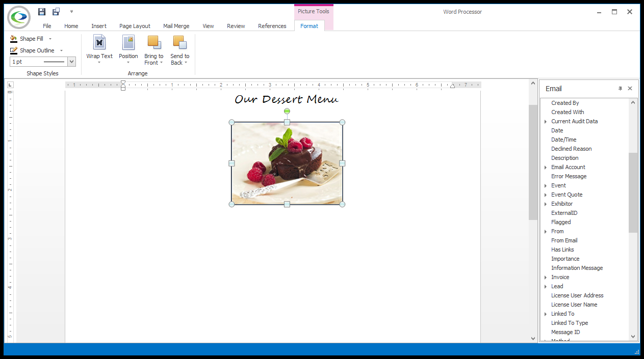Click the Bring to Front icon

[154, 42]
